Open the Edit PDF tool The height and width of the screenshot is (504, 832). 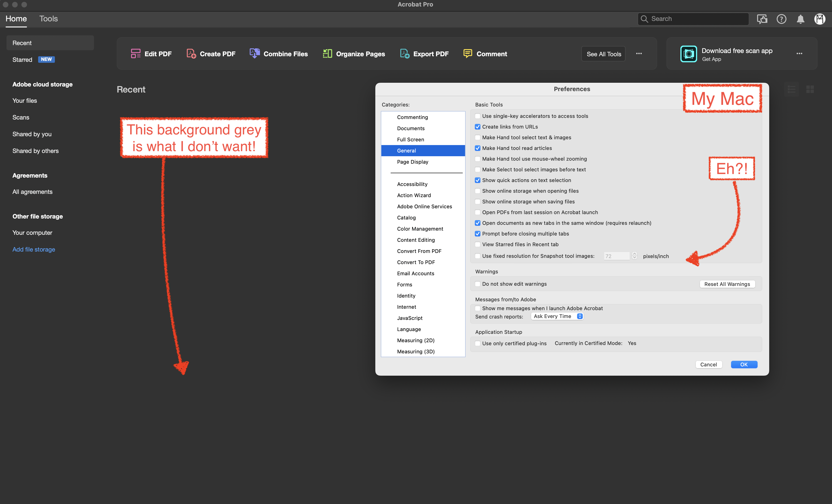pyautogui.click(x=151, y=53)
